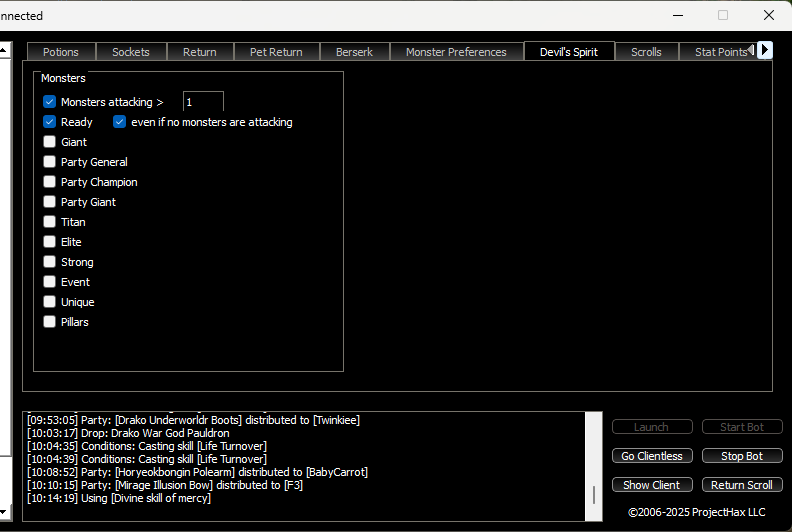This screenshot has width=792, height=532.
Task: Disable 'even if no monsters are attacking'
Action: (x=120, y=122)
